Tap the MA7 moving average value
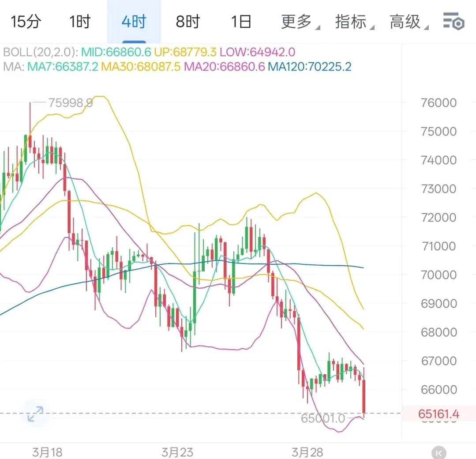Screen dimensions: 476x459 pyautogui.click(x=63, y=67)
